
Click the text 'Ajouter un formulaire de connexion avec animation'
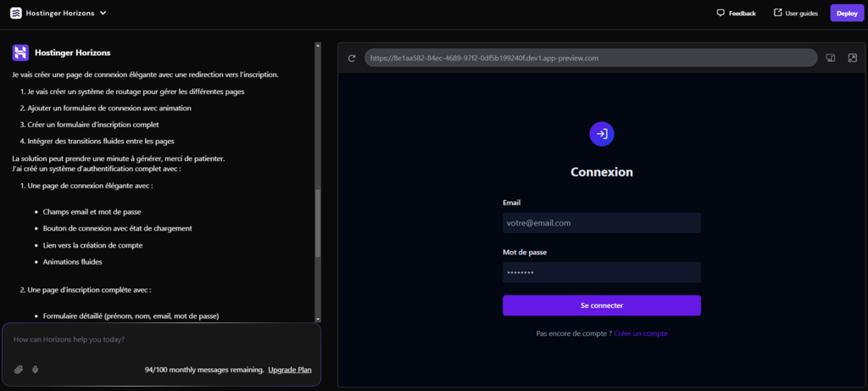(x=109, y=108)
